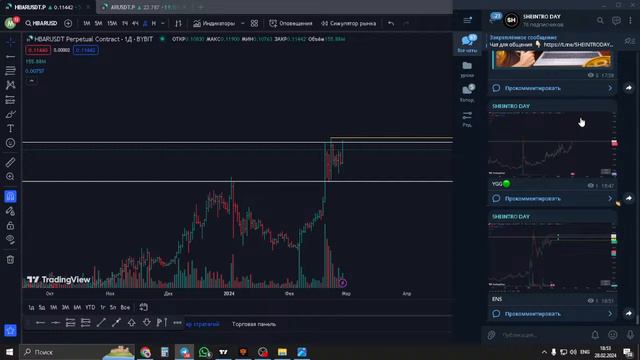This screenshot has width=640, height=360.
Task: Open the HBARUSD symbol search
Action: click(x=41, y=23)
